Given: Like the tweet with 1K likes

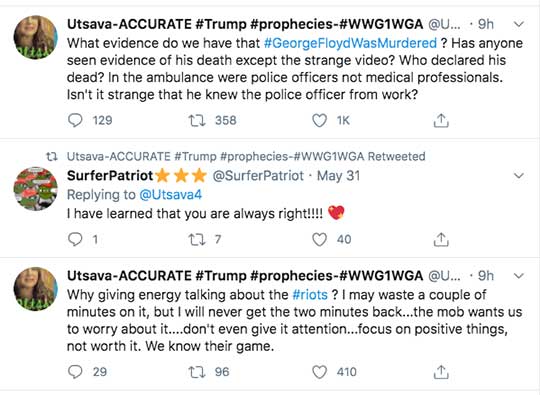Looking at the screenshot, I should (x=319, y=121).
